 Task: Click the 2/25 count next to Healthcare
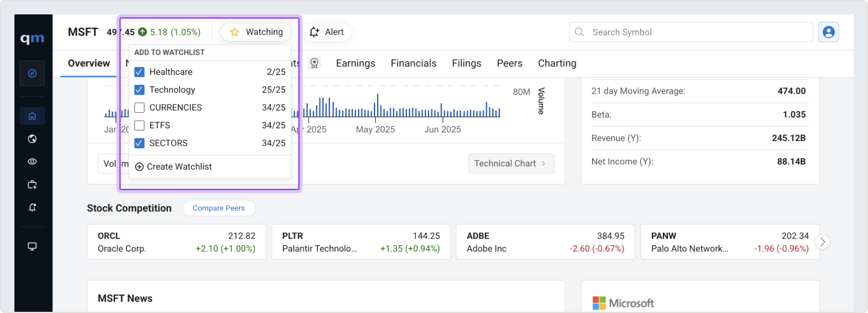[276, 72]
